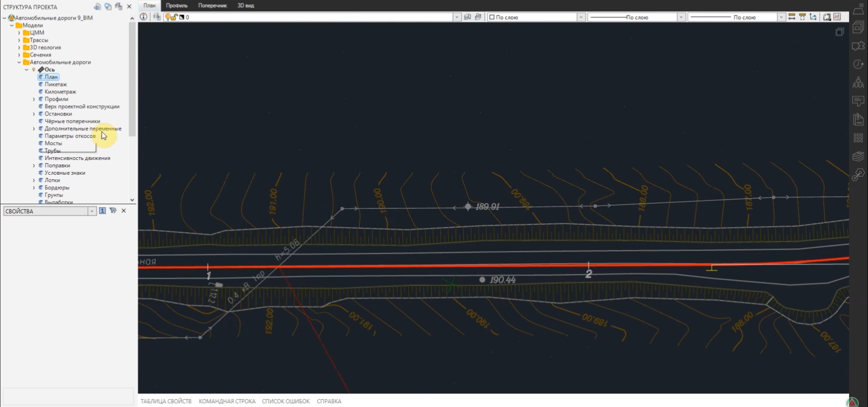Switch to the 3D вид tab
Viewport: 868px width, 407px height.
click(x=245, y=6)
